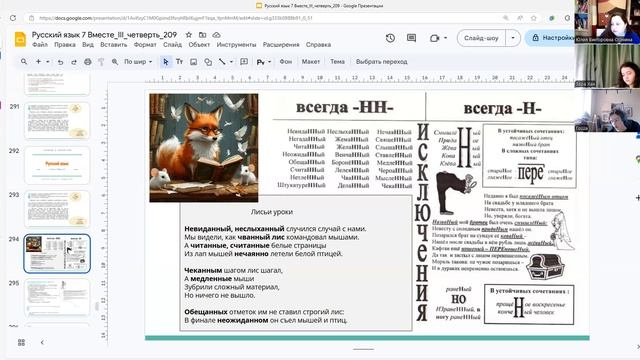Collapse the filmstrip panel arrow
This screenshot has width=640, height=360.
coord(42,342)
